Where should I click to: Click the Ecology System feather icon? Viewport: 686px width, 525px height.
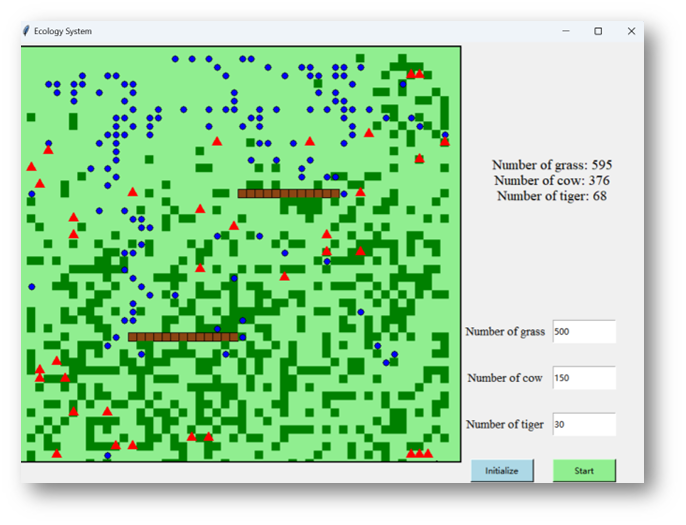pyautogui.click(x=26, y=31)
